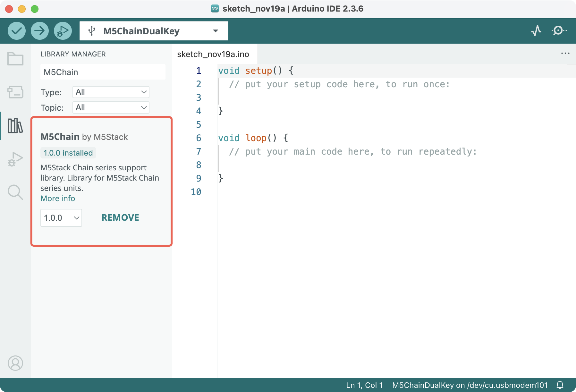Screen dimensions: 576x392
Task: Toggle the Library Manager sidebar icon
Action: (x=15, y=125)
